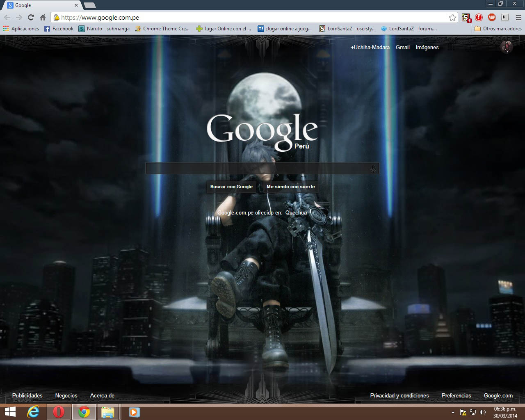Open Google in Quechua language

tap(296, 213)
